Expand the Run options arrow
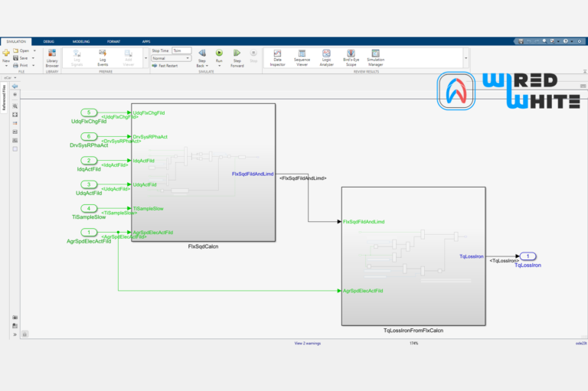The height and width of the screenshot is (391, 588). coord(220,66)
